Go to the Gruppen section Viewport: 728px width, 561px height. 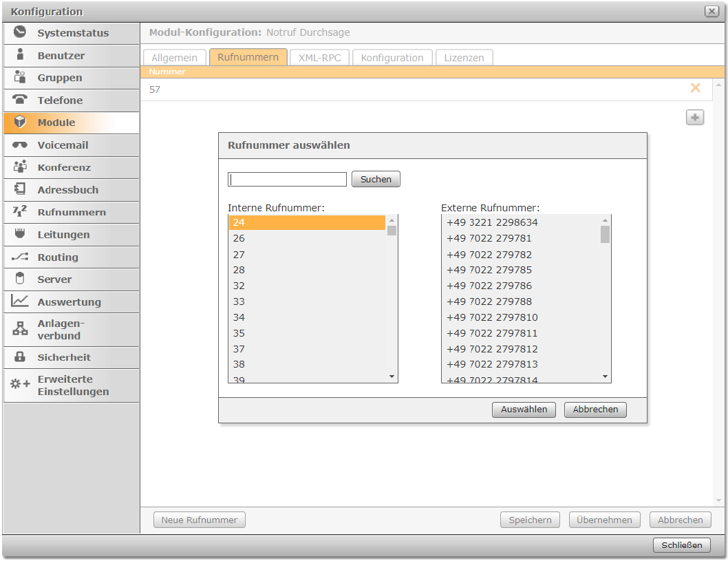pyautogui.click(x=72, y=78)
